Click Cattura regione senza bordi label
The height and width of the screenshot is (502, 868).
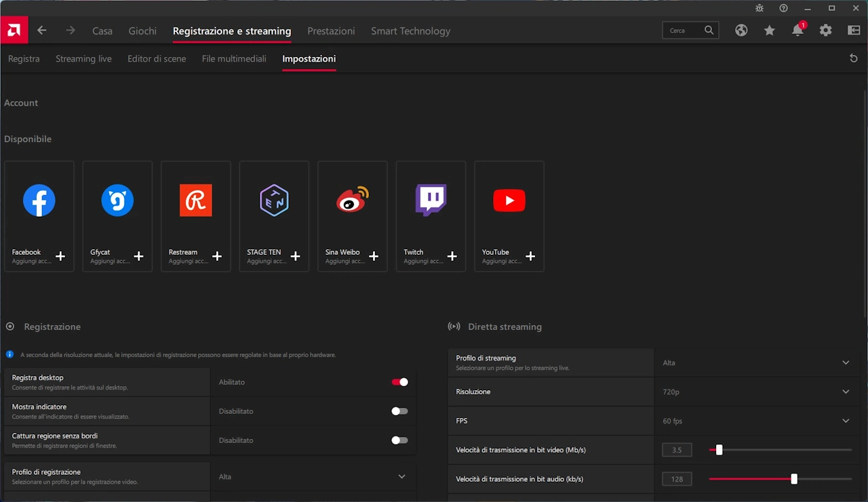[55, 436]
